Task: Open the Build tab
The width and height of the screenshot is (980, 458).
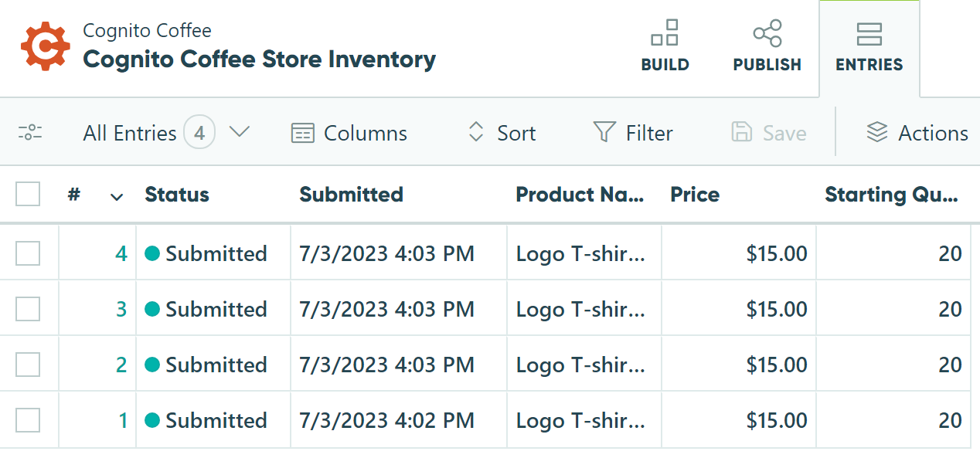Action: [665, 46]
